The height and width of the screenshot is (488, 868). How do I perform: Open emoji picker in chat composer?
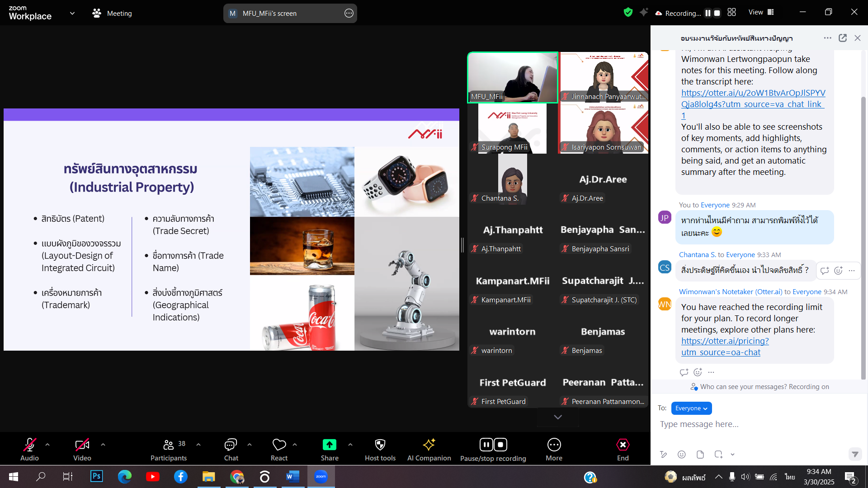(x=682, y=455)
